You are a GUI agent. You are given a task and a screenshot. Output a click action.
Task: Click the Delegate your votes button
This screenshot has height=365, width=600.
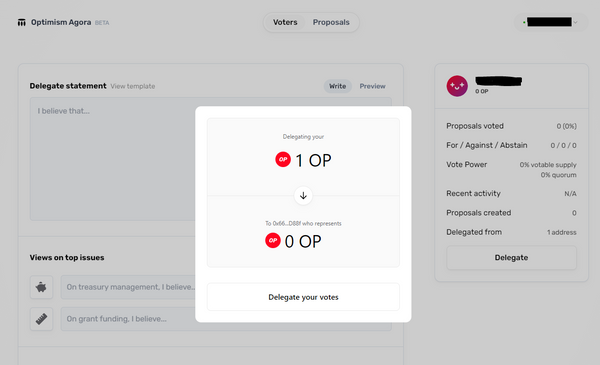coord(303,297)
